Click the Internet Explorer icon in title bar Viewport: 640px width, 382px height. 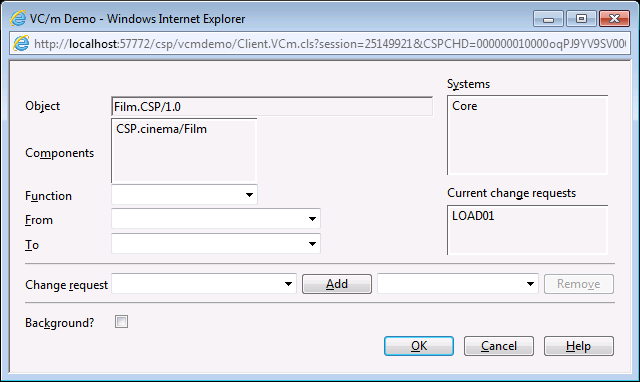(x=18, y=19)
